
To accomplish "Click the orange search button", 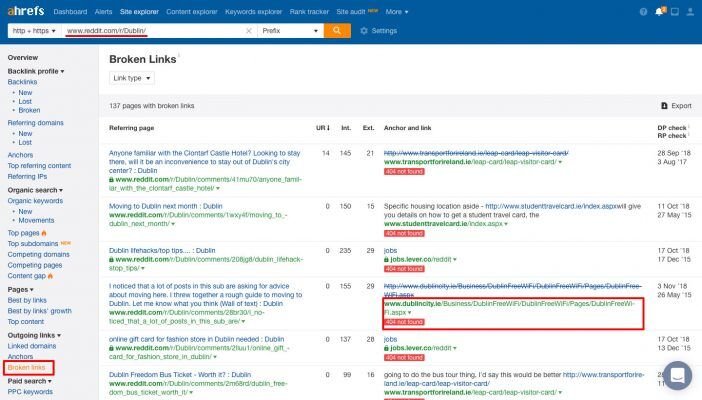I will pyautogui.click(x=337, y=31).
